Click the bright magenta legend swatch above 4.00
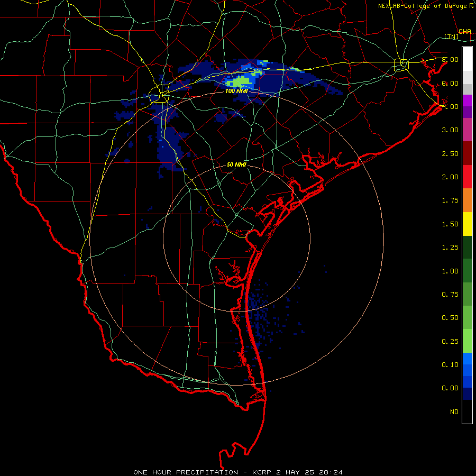Image resolution: width=476 pixels, height=476 pixels. [x=467, y=100]
